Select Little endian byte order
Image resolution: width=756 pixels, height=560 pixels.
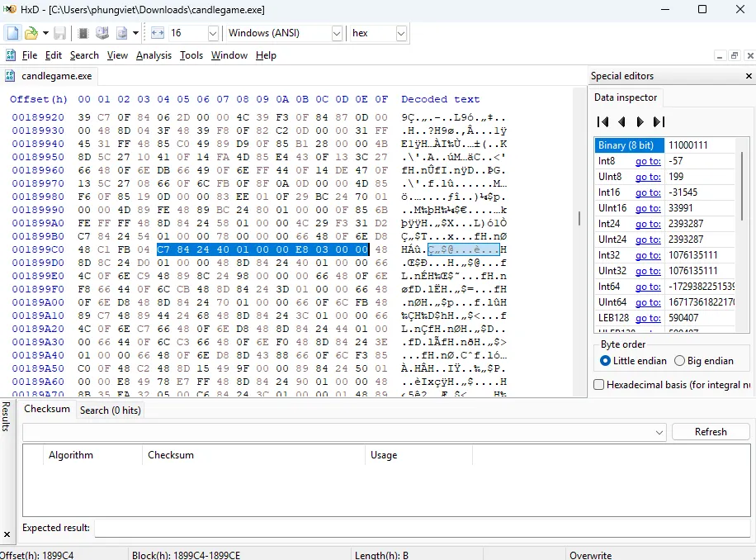(x=606, y=360)
